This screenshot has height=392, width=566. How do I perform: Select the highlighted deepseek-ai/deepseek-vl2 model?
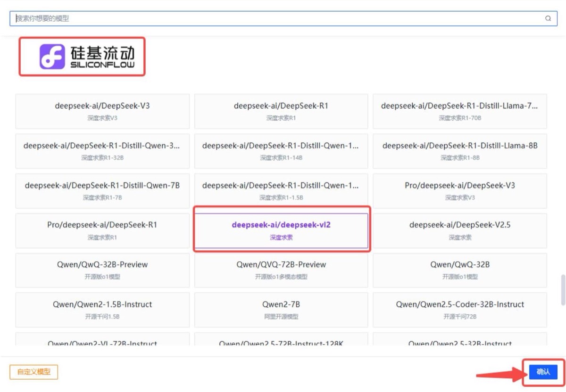pyautogui.click(x=281, y=230)
